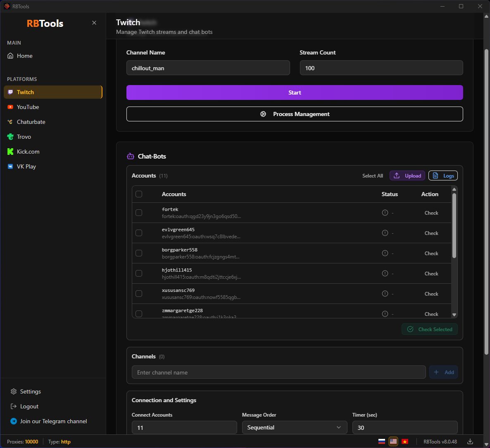This screenshot has height=448, width=490.
Task: Click status info icon for fortek account
Action: coord(385,213)
